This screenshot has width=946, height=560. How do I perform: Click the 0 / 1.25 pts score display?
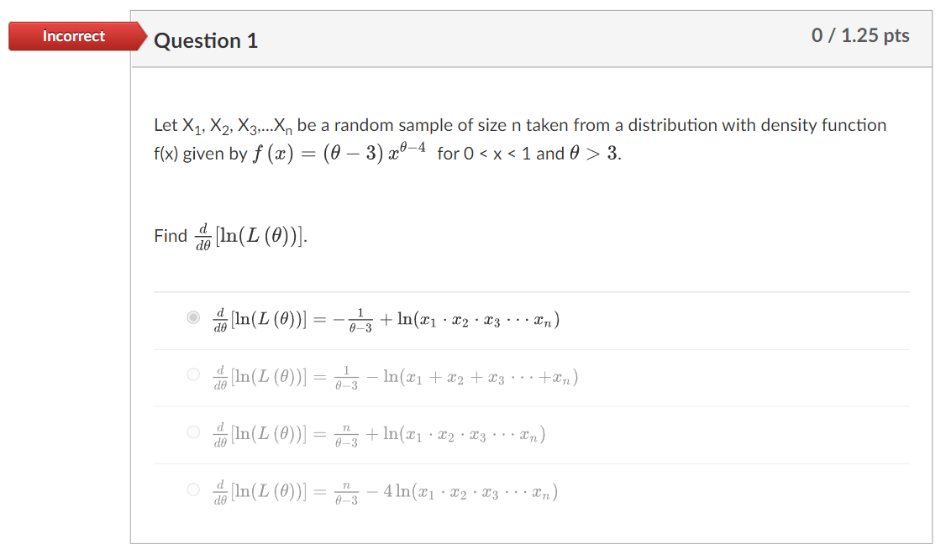coord(859,35)
